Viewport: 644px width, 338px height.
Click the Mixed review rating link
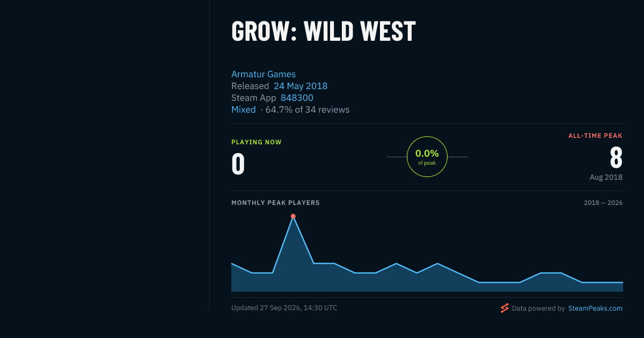click(x=244, y=109)
